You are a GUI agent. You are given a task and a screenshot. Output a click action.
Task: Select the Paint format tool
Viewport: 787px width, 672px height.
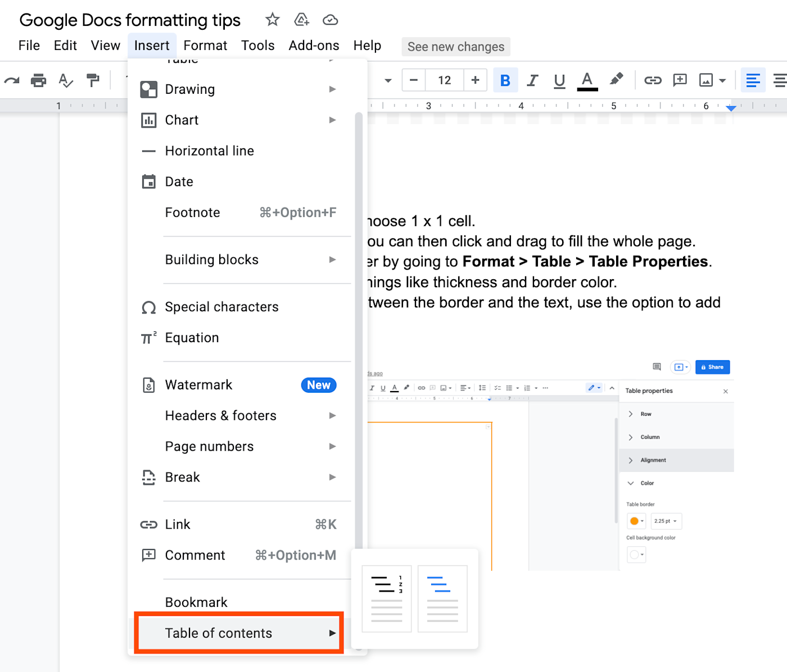coord(93,80)
